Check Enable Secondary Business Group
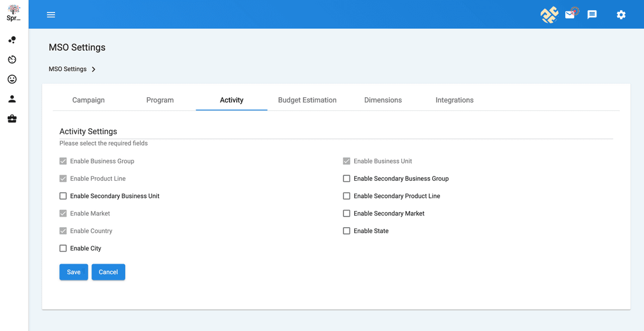644x331 pixels. pyautogui.click(x=346, y=179)
